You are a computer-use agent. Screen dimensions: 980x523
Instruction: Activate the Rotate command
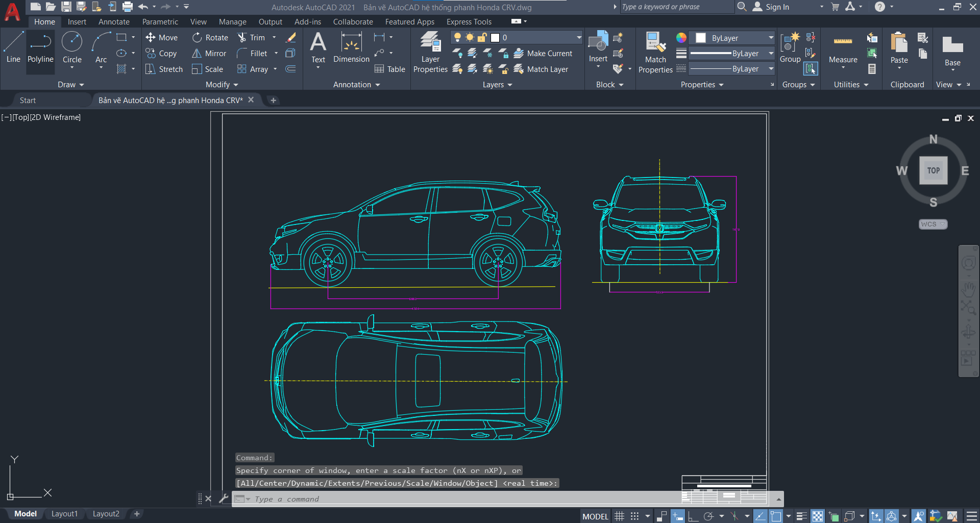(210, 37)
